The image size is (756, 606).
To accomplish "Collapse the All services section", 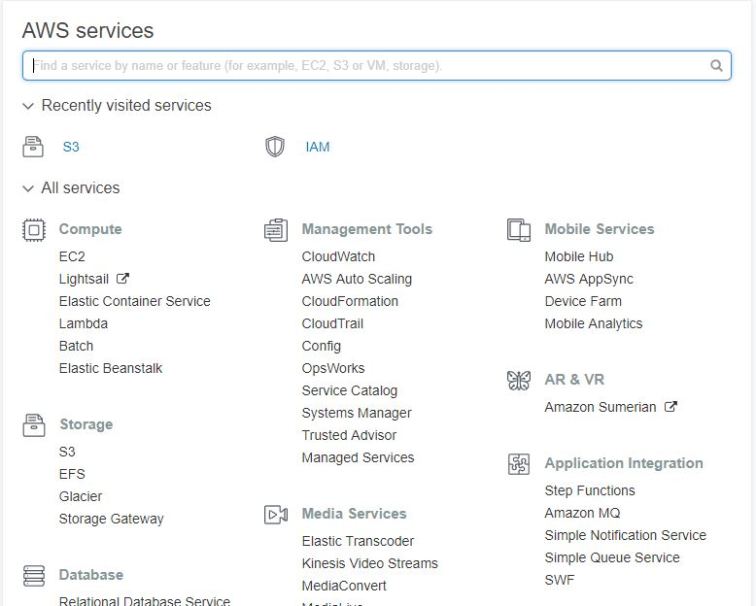I will [x=28, y=188].
